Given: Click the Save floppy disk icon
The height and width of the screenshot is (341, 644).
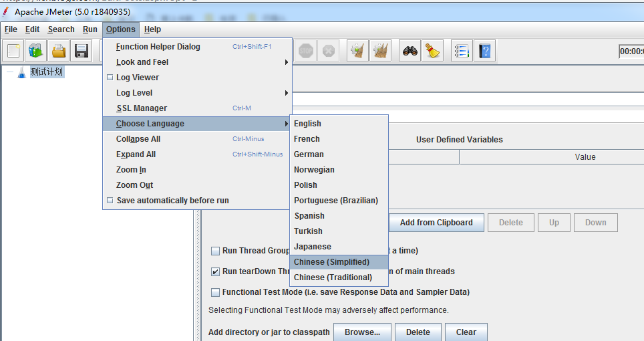Looking at the screenshot, I should [82, 51].
